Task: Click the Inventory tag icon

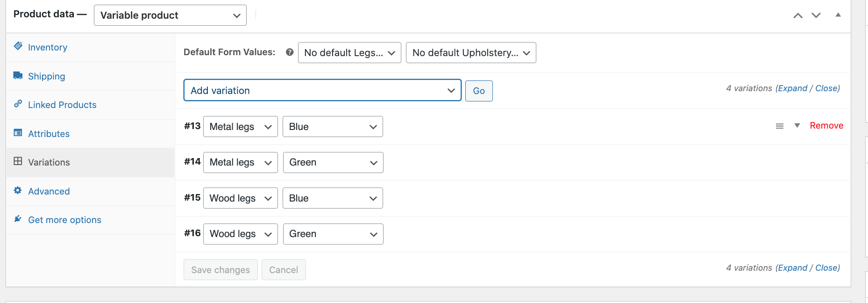Action: click(18, 46)
